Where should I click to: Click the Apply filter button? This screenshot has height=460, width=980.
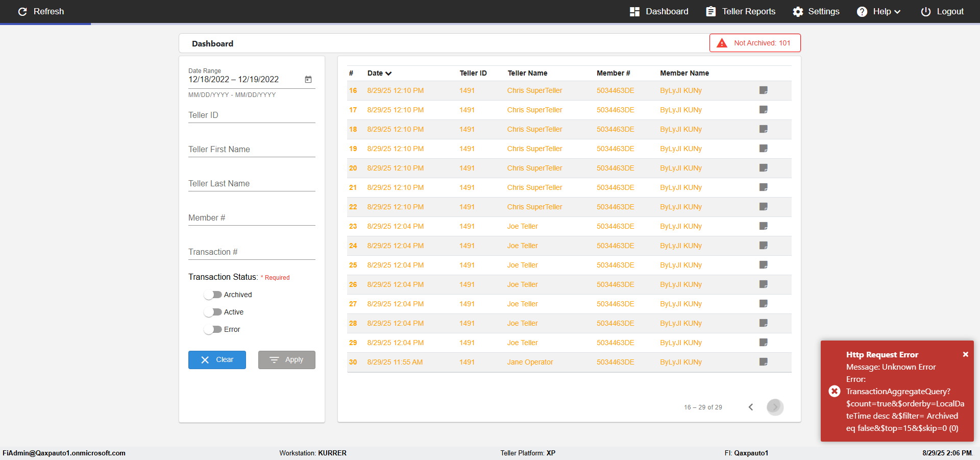coord(286,360)
